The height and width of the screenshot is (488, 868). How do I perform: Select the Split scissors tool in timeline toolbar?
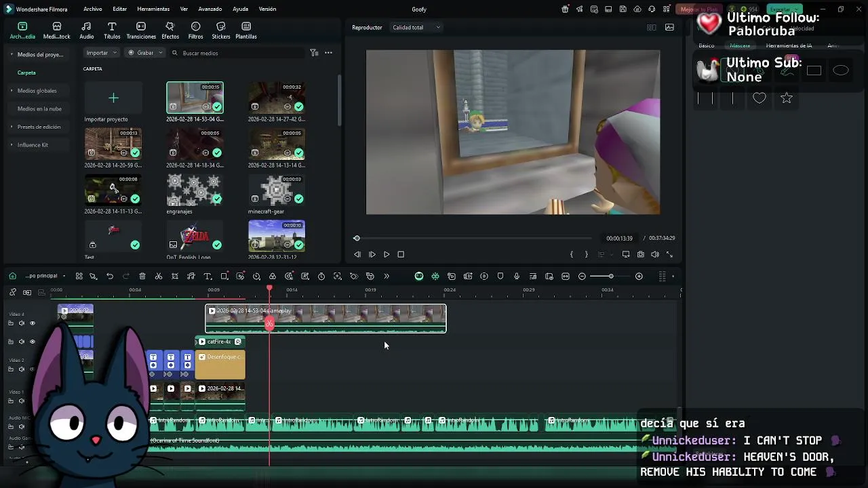pos(159,277)
